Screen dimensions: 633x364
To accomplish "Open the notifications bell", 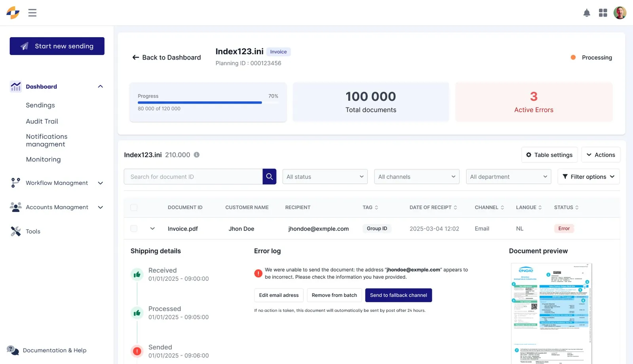I will pos(587,13).
